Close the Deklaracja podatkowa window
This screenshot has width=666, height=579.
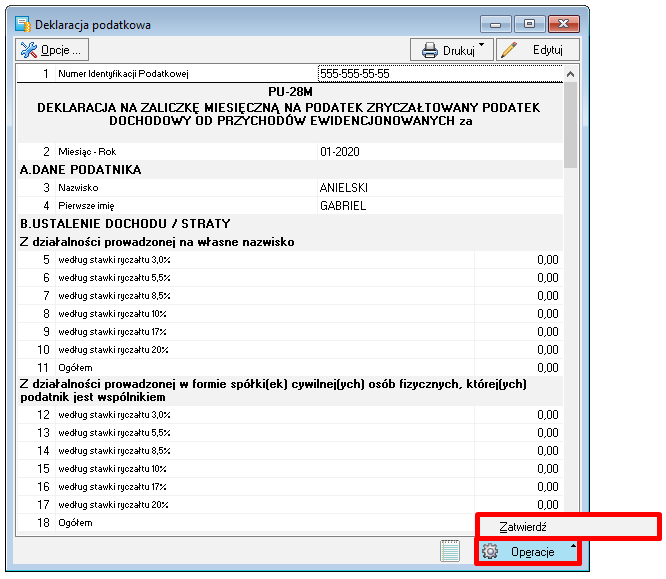click(x=564, y=24)
